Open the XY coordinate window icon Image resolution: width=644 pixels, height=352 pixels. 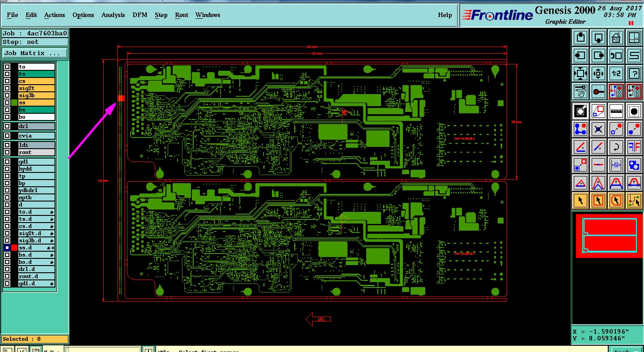pos(634,38)
